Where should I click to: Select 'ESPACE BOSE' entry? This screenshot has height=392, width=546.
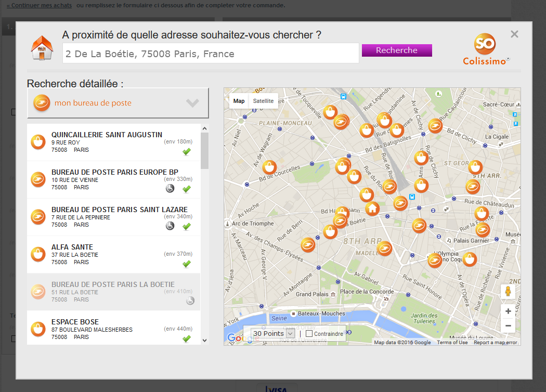coord(113,328)
